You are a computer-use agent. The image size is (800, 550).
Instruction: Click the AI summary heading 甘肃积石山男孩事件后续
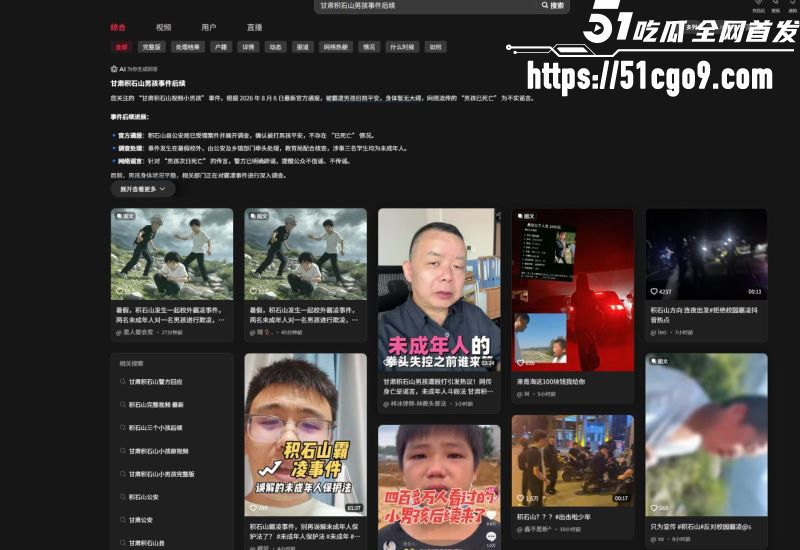[148, 83]
